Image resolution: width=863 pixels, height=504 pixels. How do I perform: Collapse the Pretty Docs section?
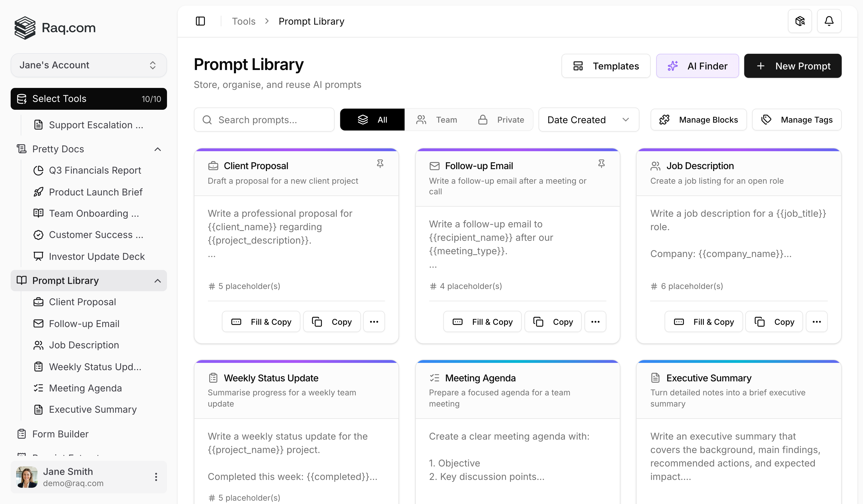[x=158, y=149]
